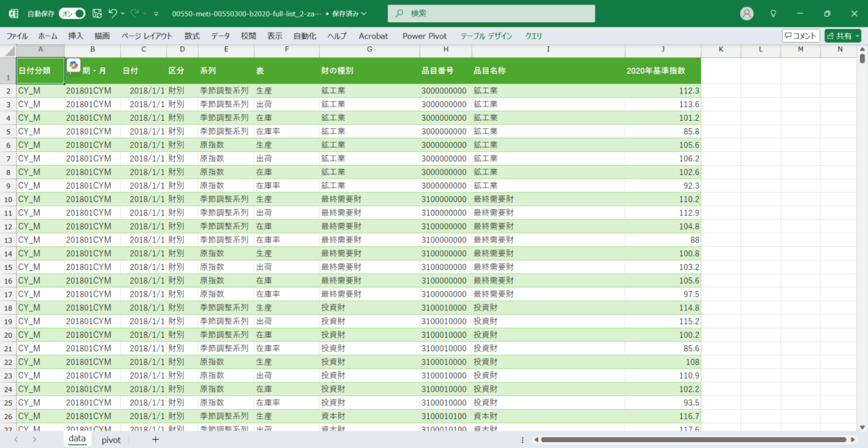Expand the Quick Access Toolbar customize menu
868x448 pixels.
[156, 14]
